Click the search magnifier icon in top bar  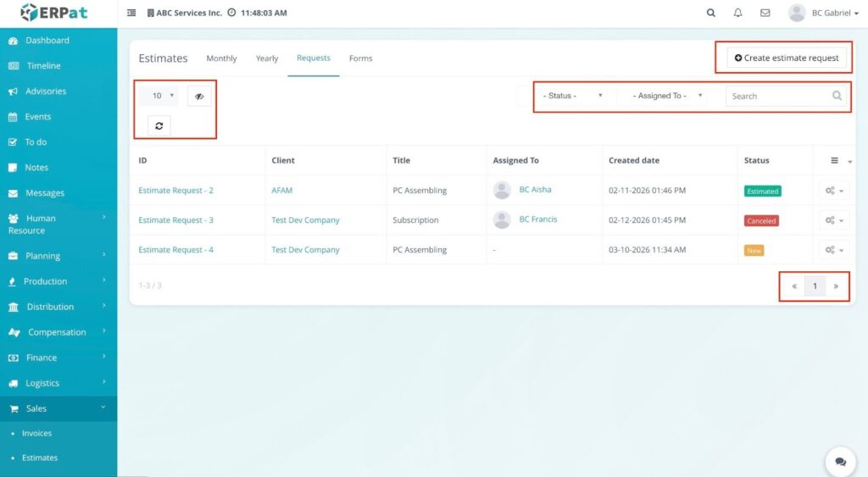(710, 13)
